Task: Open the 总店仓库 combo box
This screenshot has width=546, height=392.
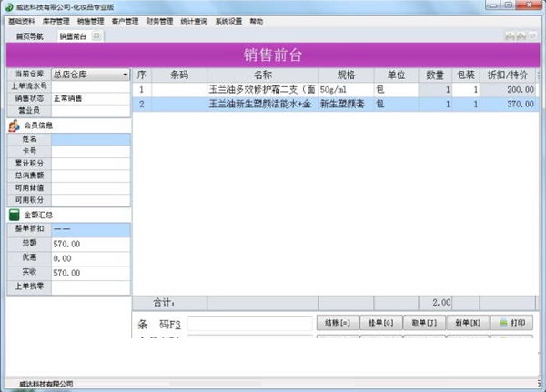Action: pyautogui.click(x=91, y=75)
